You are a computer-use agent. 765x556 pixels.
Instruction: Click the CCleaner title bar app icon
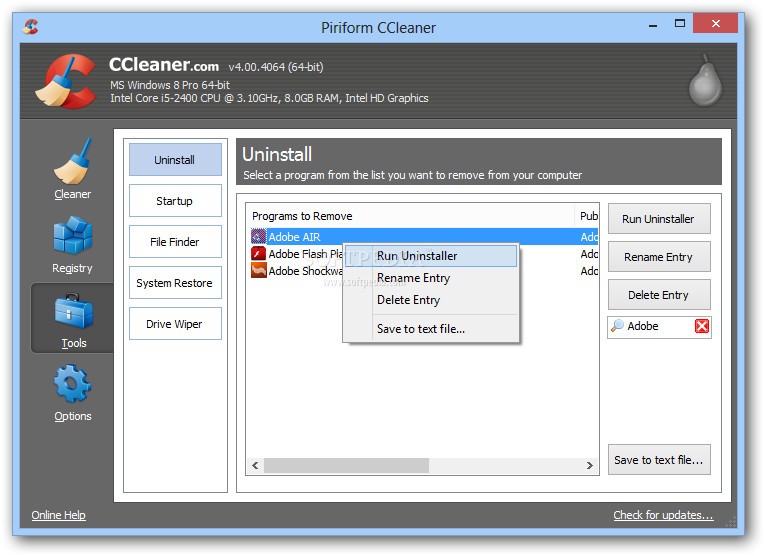tap(31, 26)
